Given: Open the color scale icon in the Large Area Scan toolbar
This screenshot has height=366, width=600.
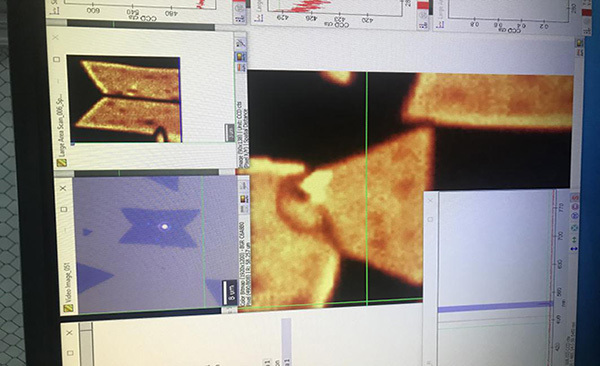Looking at the screenshot, I should 241,57.
